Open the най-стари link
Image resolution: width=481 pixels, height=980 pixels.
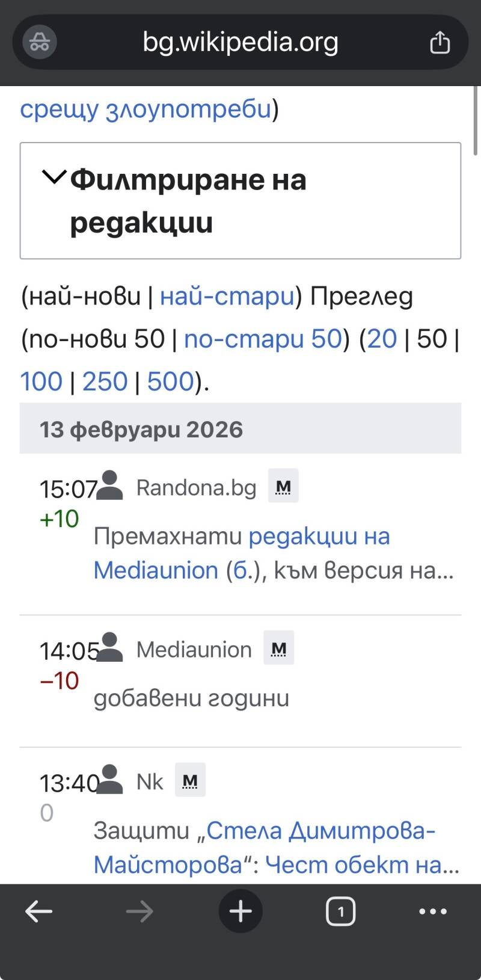point(227,297)
